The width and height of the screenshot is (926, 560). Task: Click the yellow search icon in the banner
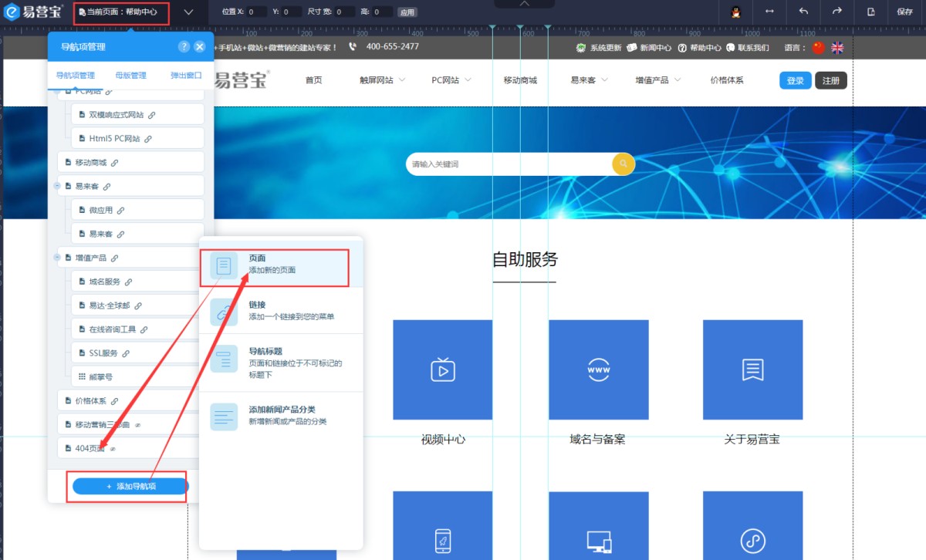point(624,164)
